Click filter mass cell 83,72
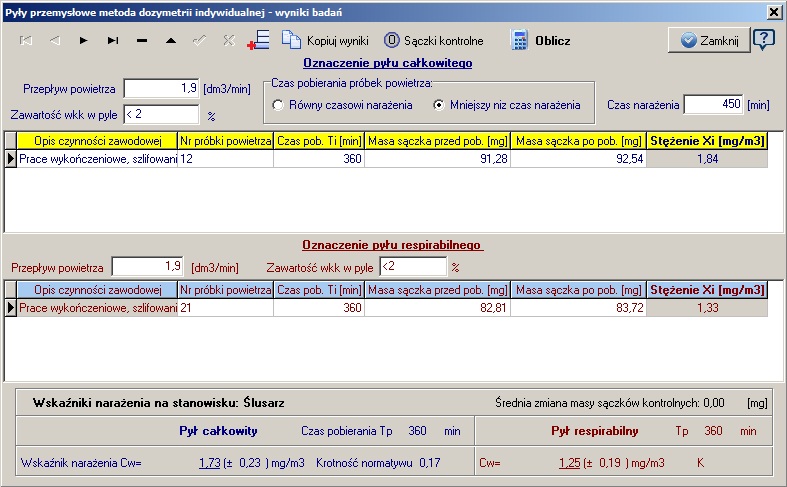This screenshot has width=787, height=487. pos(579,308)
